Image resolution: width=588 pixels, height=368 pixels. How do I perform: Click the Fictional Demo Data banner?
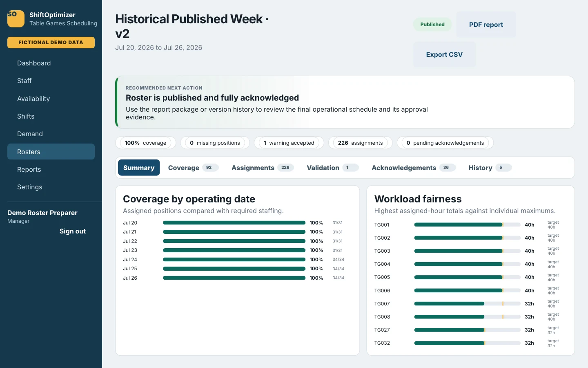[51, 43]
